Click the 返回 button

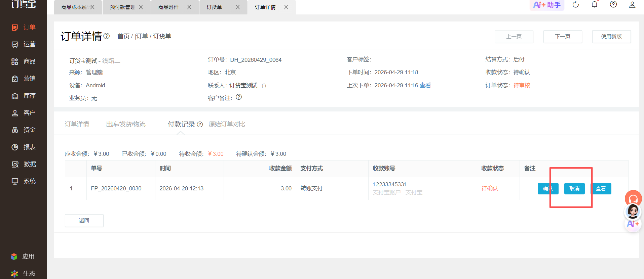coord(84,221)
